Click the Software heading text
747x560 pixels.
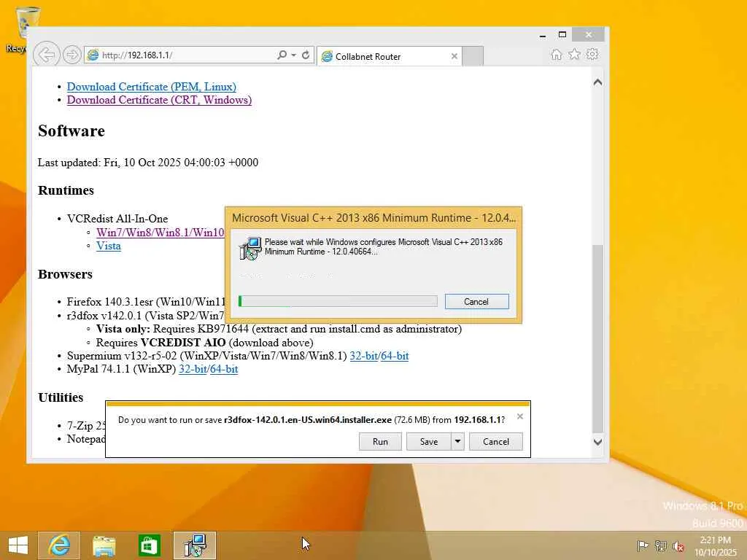(71, 131)
